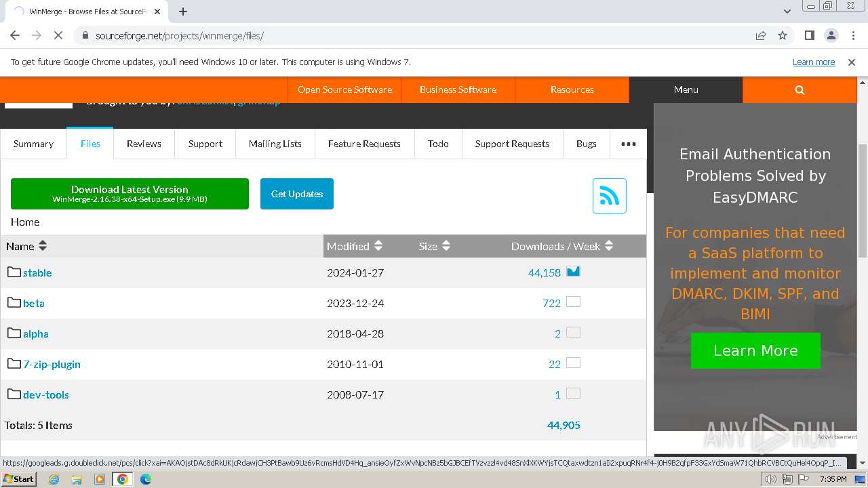Switch to the Todo tab
This screenshot has width=868, height=488.
(438, 144)
